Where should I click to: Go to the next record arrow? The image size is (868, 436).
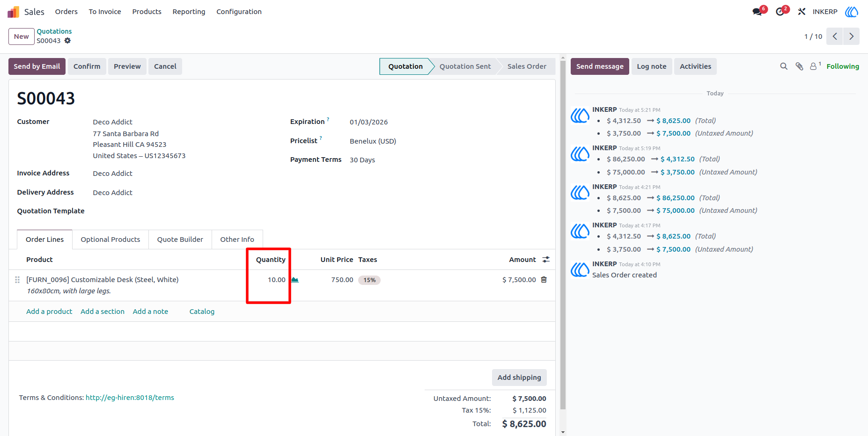(x=852, y=36)
